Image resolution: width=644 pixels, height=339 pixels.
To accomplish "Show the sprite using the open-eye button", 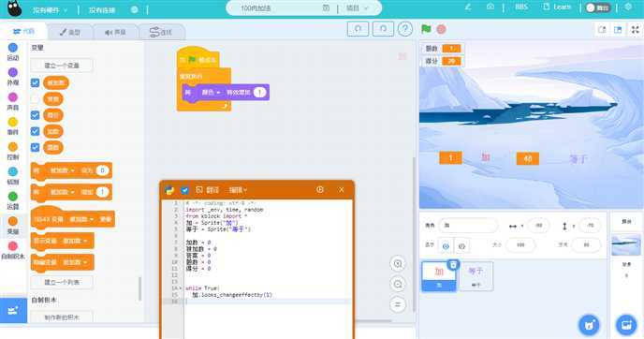I will [x=446, y=246].
